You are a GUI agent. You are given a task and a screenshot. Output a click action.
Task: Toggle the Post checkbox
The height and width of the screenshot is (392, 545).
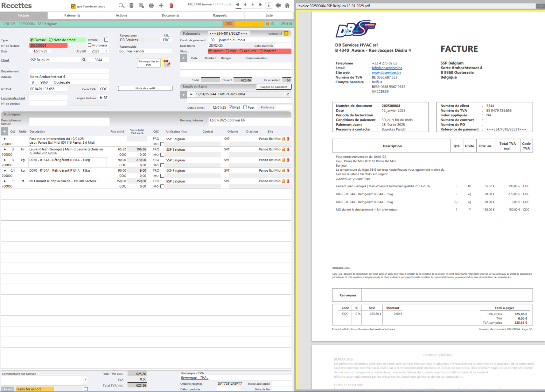(245, 107)
